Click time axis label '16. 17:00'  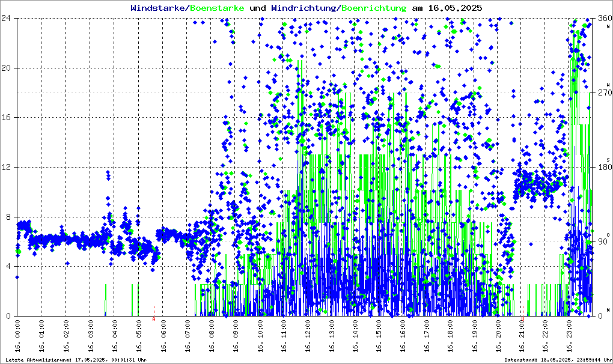click(x=427, y=336)
